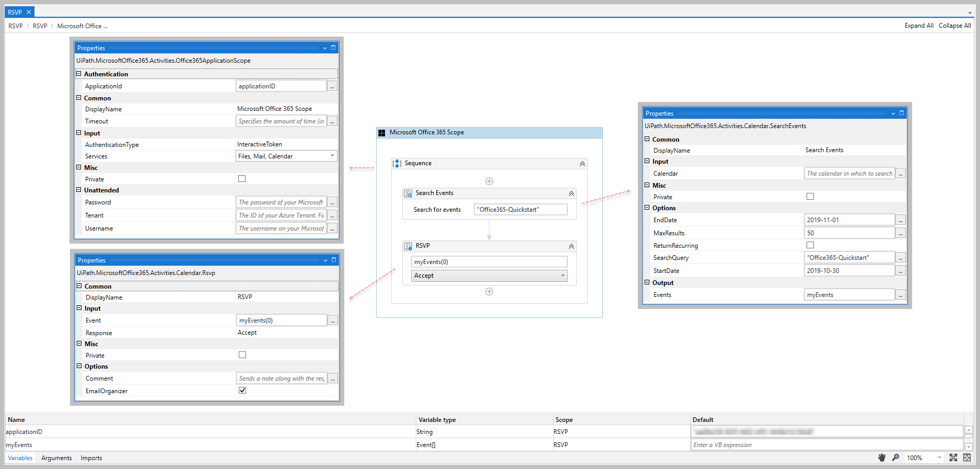Toggle the overview minimap icon
Viewport: 980px width, 469px height.
[967, 457]
